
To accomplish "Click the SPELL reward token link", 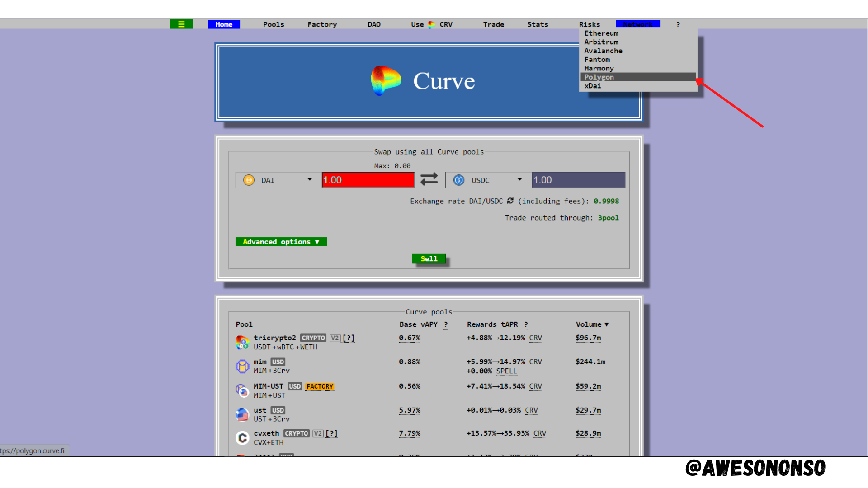I will (506, 371).
